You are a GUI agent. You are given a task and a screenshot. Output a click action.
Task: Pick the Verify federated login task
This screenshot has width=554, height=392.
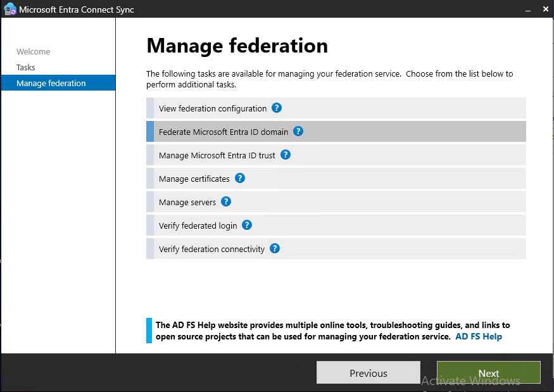(336, 225)
